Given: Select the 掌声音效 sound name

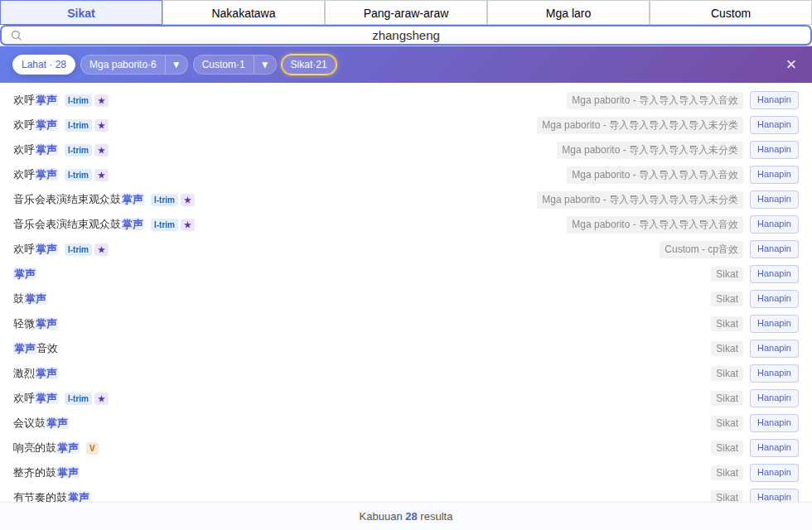Looking at the screenshot, I should coord(35,349).
